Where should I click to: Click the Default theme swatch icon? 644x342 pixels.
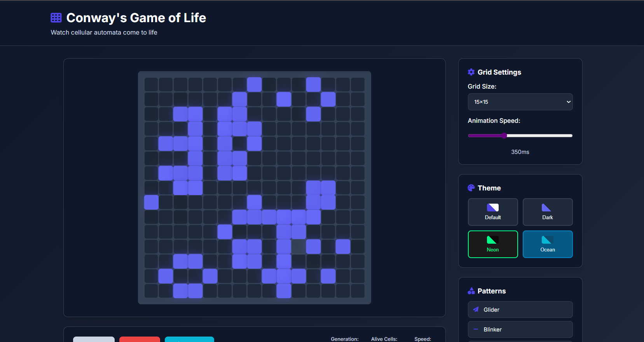pos(492,208)
